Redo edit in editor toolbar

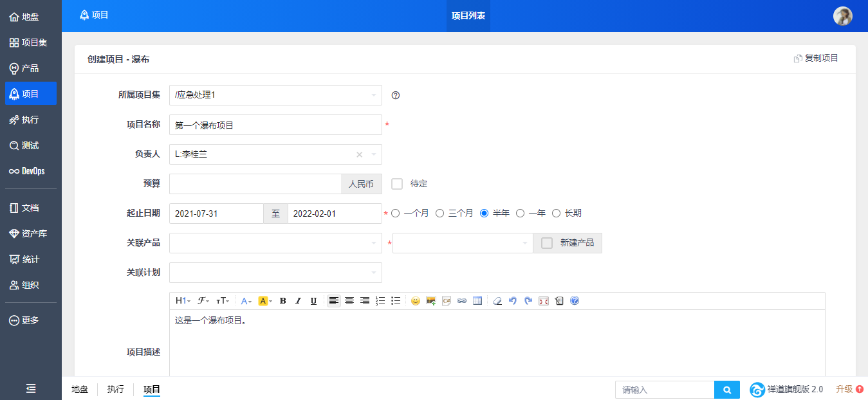pyautogui.click(x=528, y=300)
